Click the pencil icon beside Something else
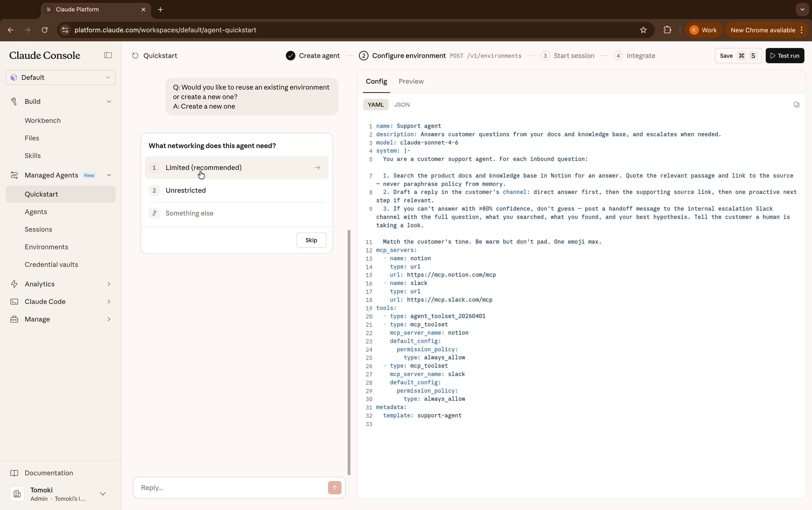The height and width of the screenshot is (510, 812). tap(154, 213)
